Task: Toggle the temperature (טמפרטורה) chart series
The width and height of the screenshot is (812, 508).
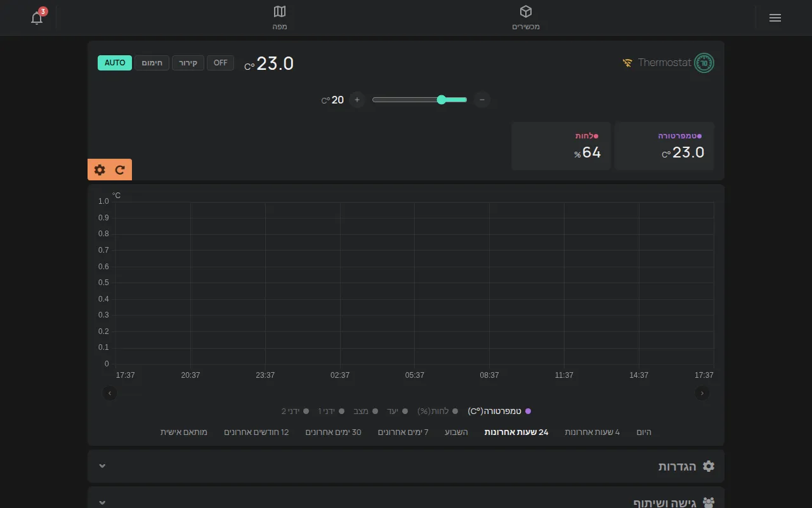Action: tap(499, 411)
